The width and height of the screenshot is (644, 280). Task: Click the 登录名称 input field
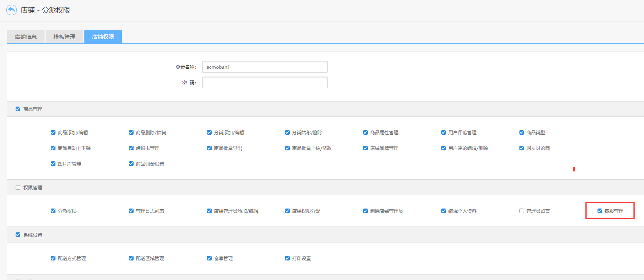click(265, 67)
